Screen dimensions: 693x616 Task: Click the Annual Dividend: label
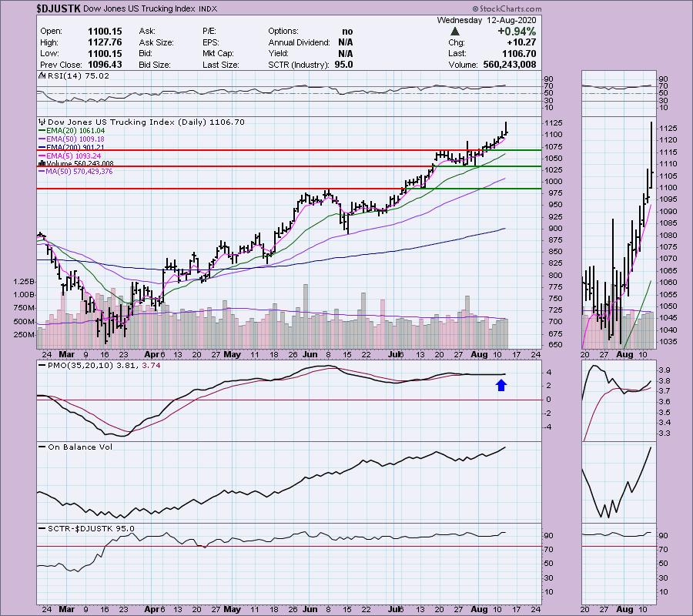click(299, 42)
